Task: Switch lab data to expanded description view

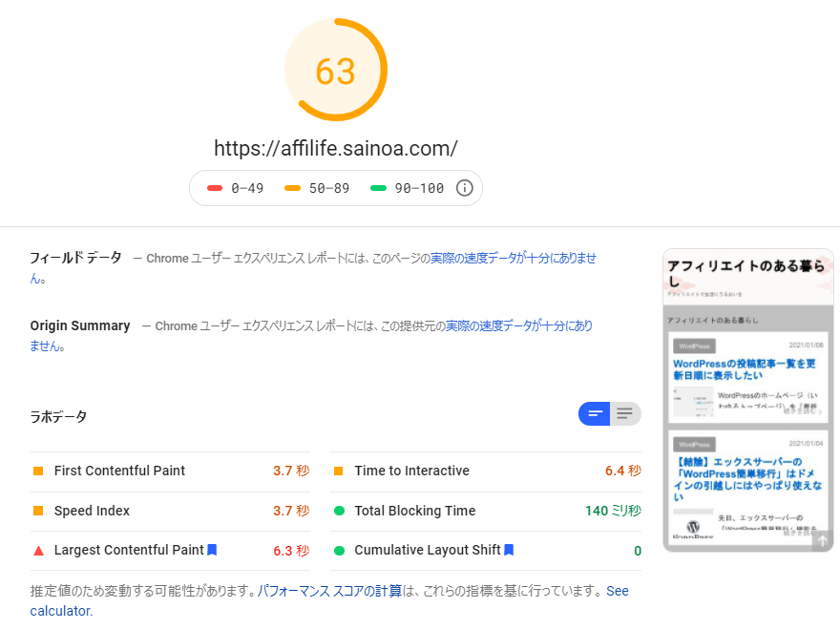Action: (x=625, y=413)
